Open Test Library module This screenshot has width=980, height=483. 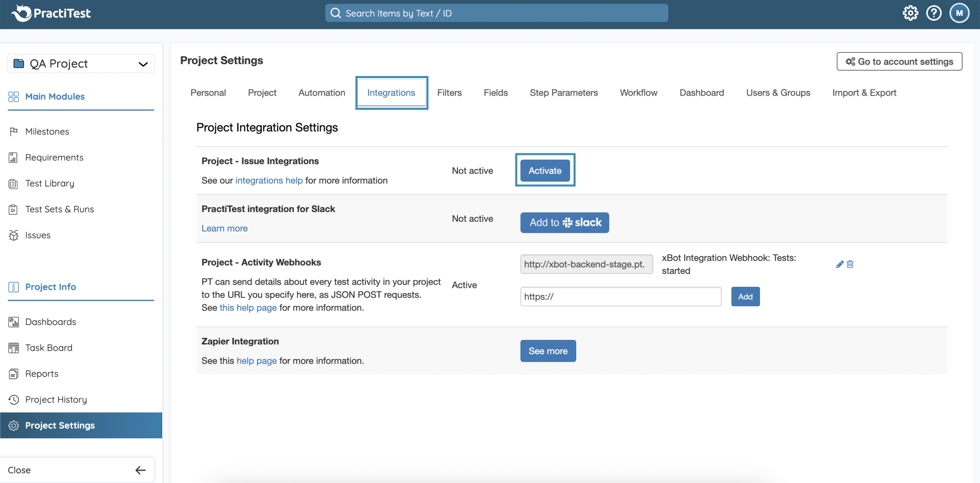[x=50, y=184]
